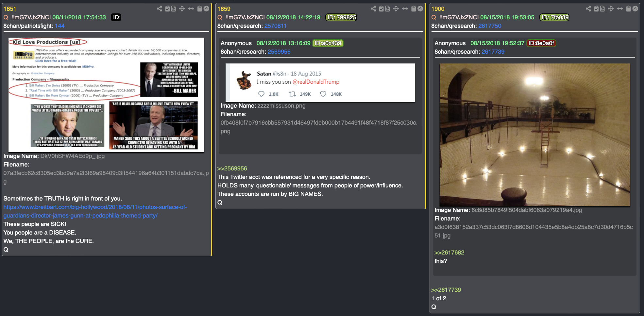Click the round A icon on post 1851
Image resolution: width=644 pixels, height=316 pixels.
206,9
